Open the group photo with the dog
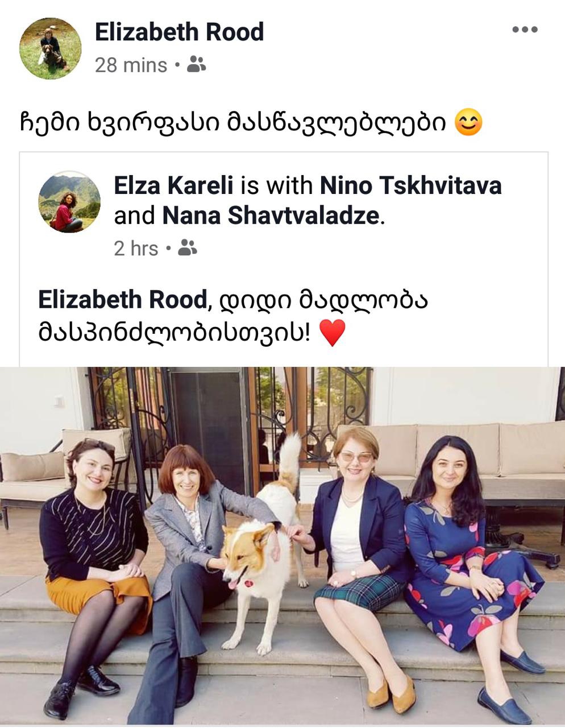 click(x=282, y=546)
